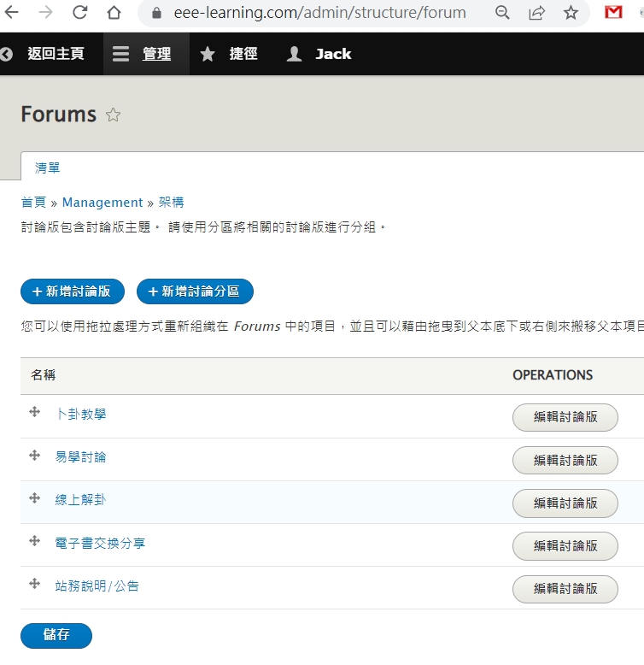The height and width of the screenshot is (665, 644).
Task: Select the 清單 tab
Action: [48, 168]
